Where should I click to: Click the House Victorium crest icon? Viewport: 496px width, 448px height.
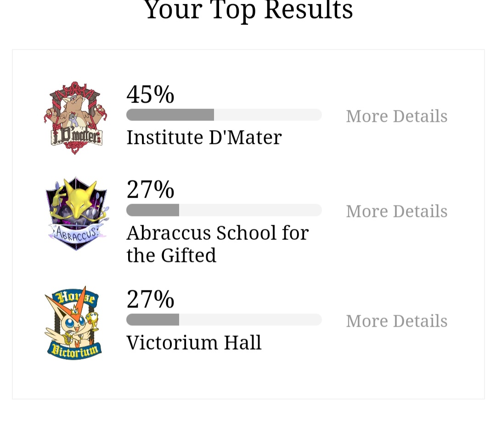tap(73, 323)
